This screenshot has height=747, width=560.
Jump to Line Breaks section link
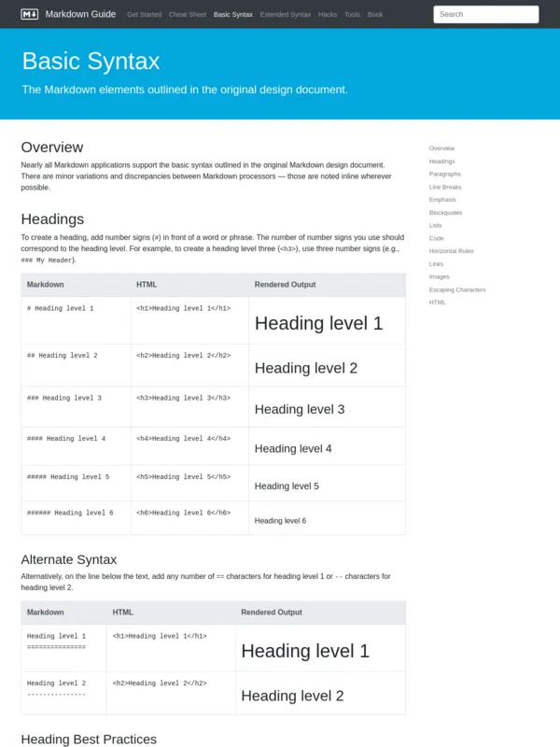pyautogui.click(x=445, y=187)
